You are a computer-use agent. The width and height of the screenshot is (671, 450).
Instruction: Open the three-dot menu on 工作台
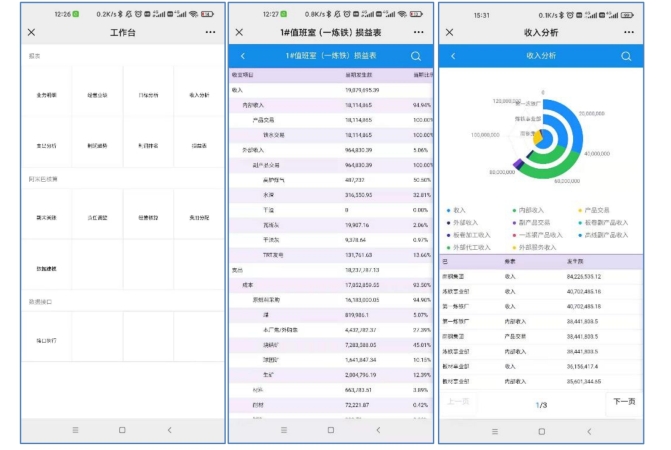pos(209,33)
